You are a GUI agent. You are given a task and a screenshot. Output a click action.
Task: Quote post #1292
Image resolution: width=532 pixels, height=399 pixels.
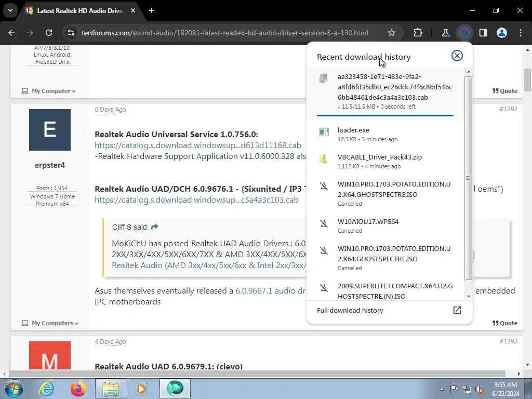point(505,323)
